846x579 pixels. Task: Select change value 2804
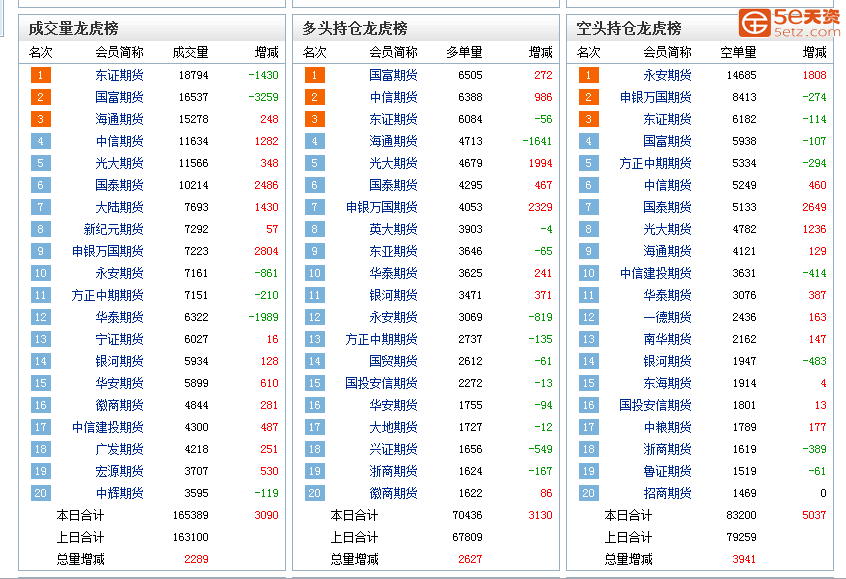267,251
